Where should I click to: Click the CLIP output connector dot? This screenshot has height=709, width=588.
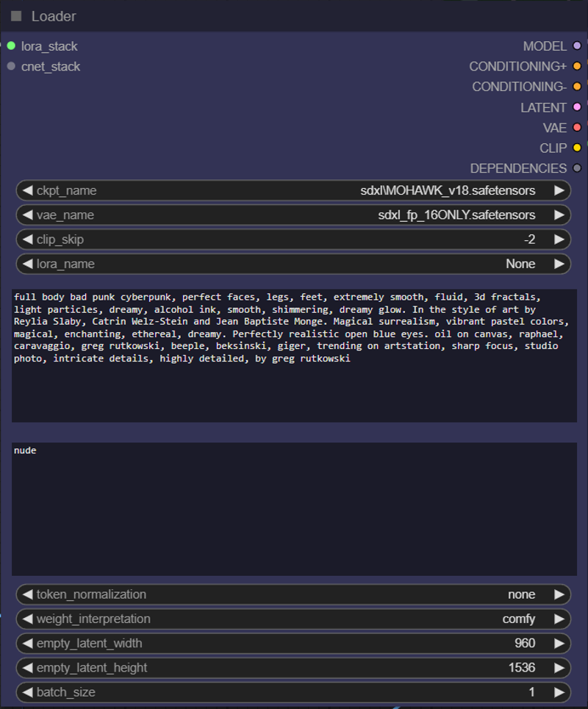point(577,148)
